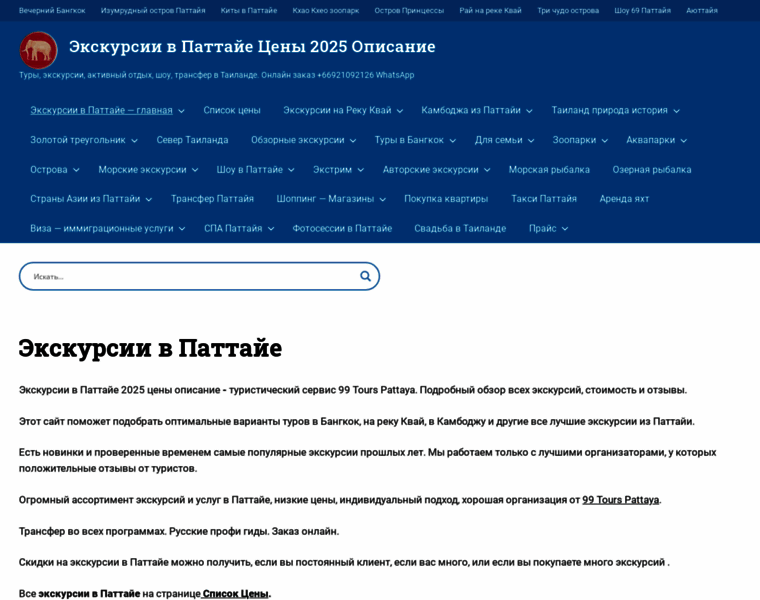Image resolution: width=760 pixels, height=600 pixels.
Task: Open the Вечерний Бангкок top link
Action: pyautogui.click(x=52, y=10)
